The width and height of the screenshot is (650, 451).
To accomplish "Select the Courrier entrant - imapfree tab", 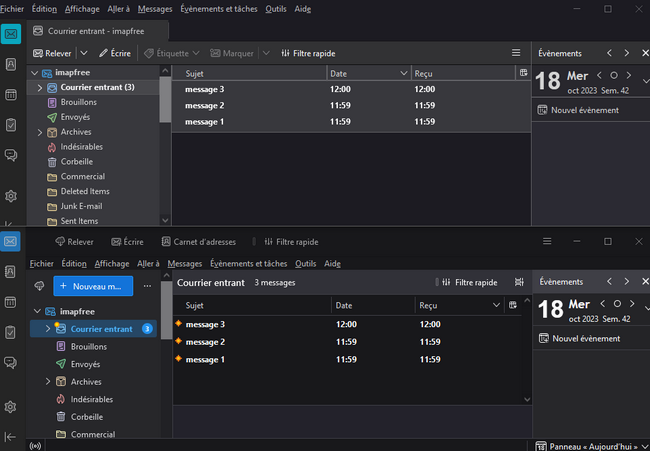I will pos(98,32).
